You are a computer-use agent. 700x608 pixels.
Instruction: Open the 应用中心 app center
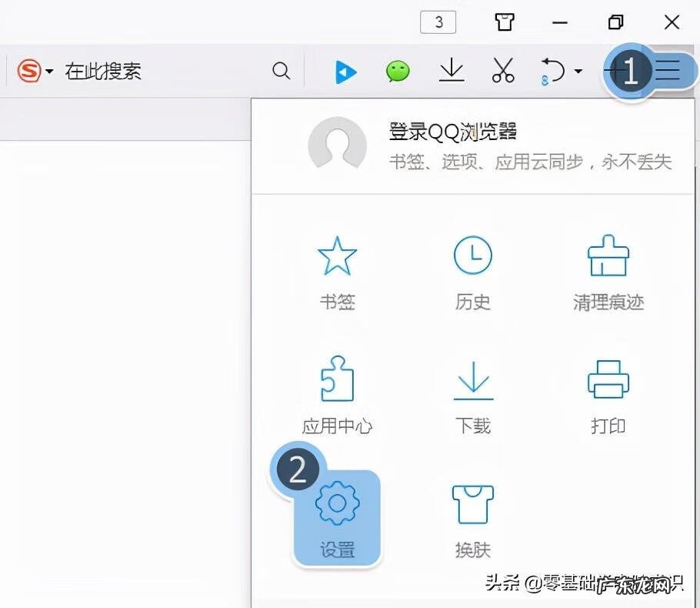tap(337, 396)
